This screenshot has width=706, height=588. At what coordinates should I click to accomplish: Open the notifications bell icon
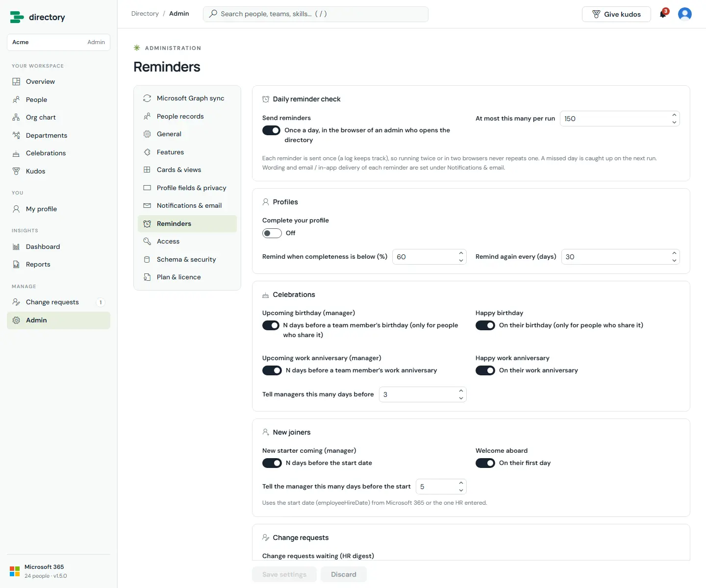click(663, 14)
